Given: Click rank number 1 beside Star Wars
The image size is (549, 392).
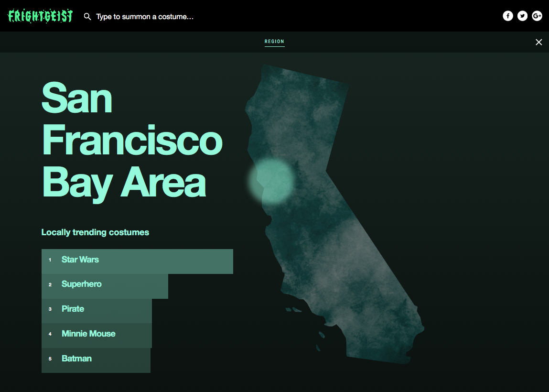Looking at the screenshot, I should pyautogui.click(x=50, y=260).
